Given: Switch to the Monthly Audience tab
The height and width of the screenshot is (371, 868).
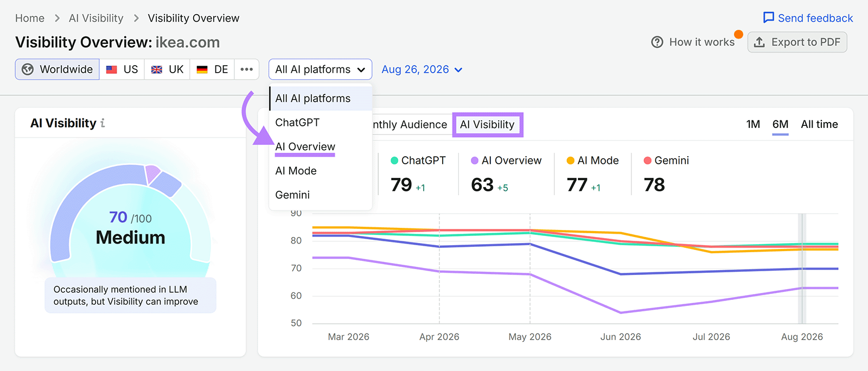Looking at the screenshot, I should (x=410, y=124).
